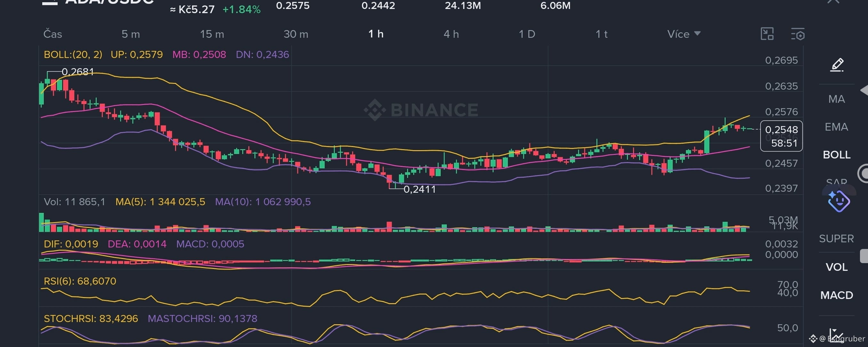Close the chart with the X
This screenshot has height=347, width=868.
point(833,2)
